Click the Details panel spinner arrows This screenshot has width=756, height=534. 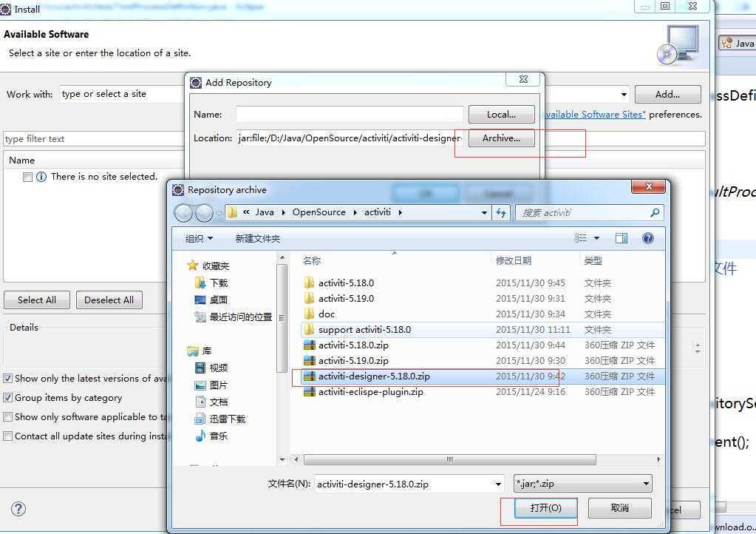698,348
